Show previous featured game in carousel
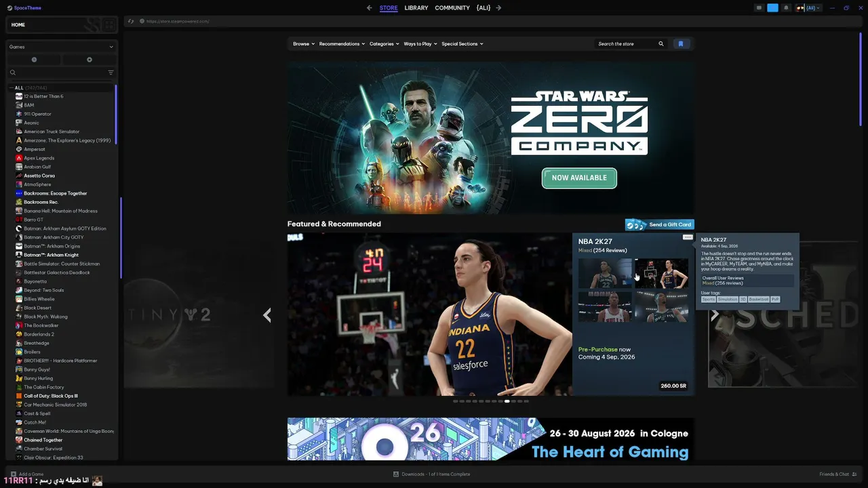Image resolution: width=868 pixels, height=488 pixels. tap(267, 315)
